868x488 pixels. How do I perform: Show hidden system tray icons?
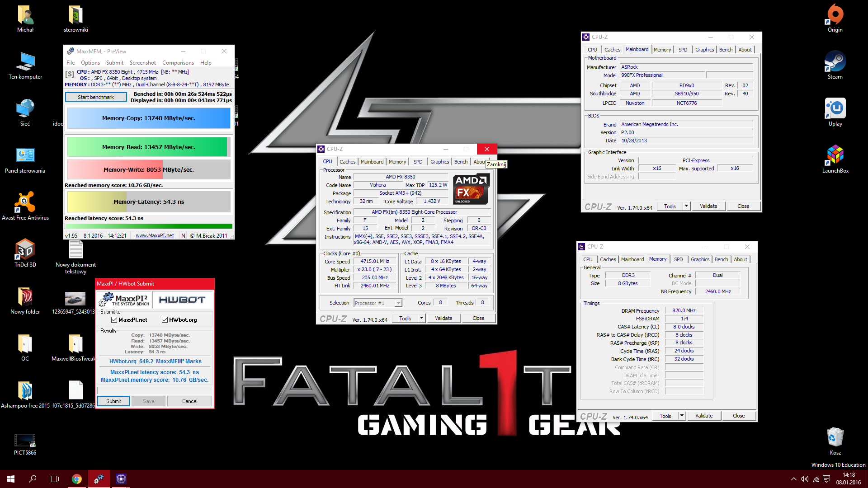793,479
